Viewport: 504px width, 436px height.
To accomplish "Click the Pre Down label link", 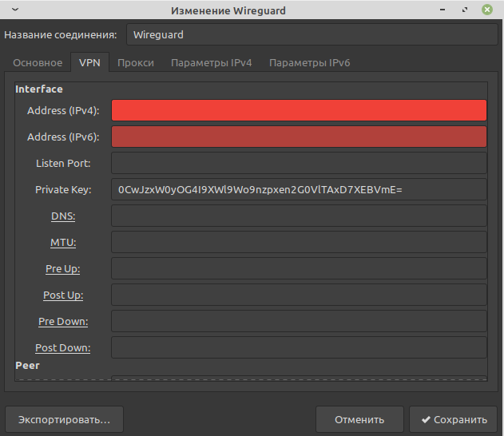I will [63, 321].
